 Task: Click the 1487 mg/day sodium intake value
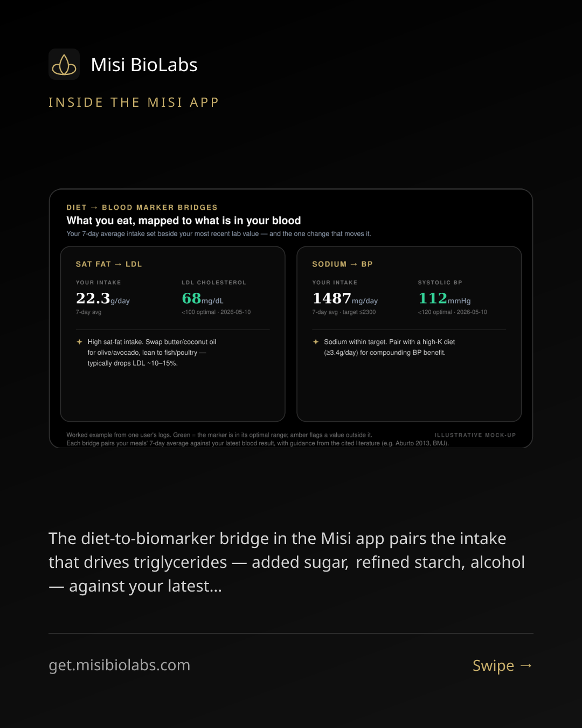(345, 298)
